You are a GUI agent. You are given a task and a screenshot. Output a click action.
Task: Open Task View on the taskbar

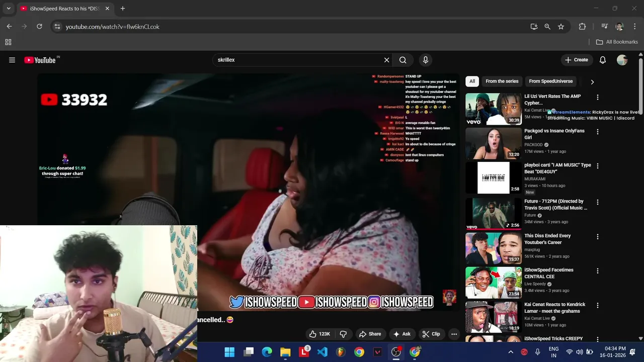pyautogui.click(x=249, y=352)
